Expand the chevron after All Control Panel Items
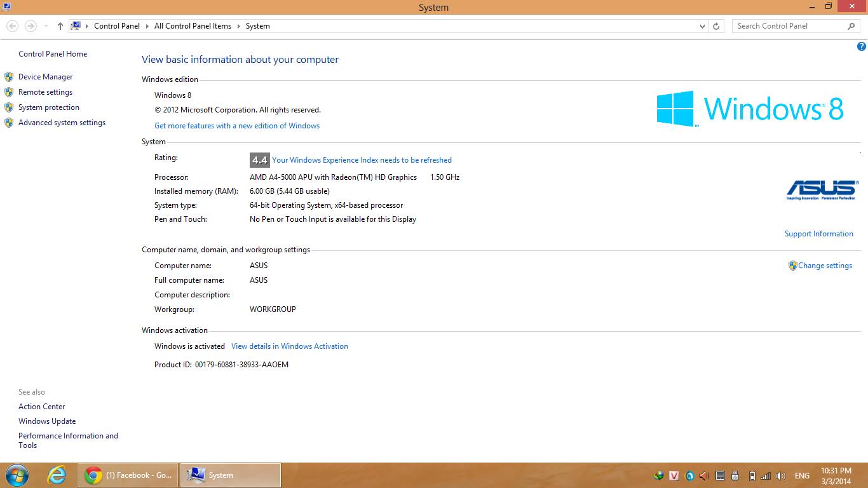This screenshot has width=868, height=488. click(239, 26)
